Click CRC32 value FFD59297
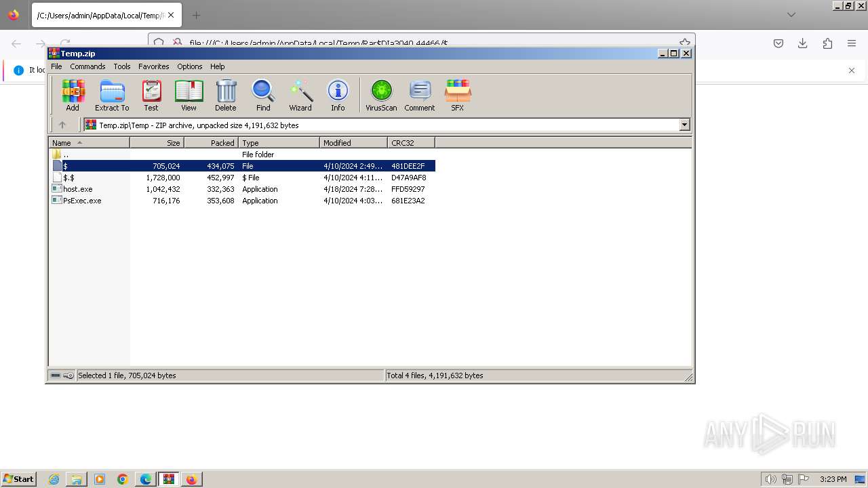The width and height of the screenshot is (868, 488). click(408, 189)
